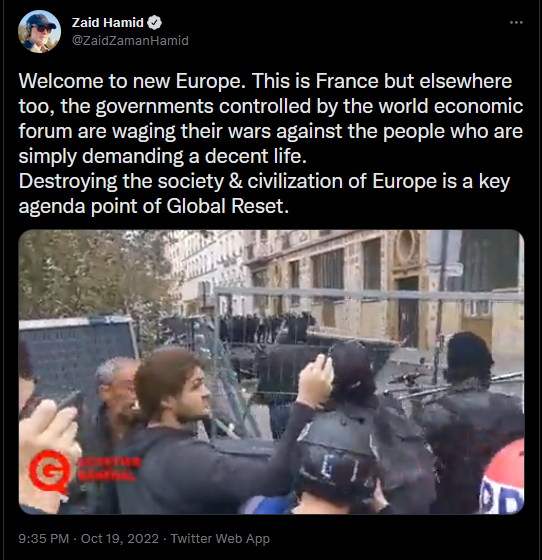Open the @ZaidZamanHamid handle link
The image size is (542, 560).
pos(130,41)
